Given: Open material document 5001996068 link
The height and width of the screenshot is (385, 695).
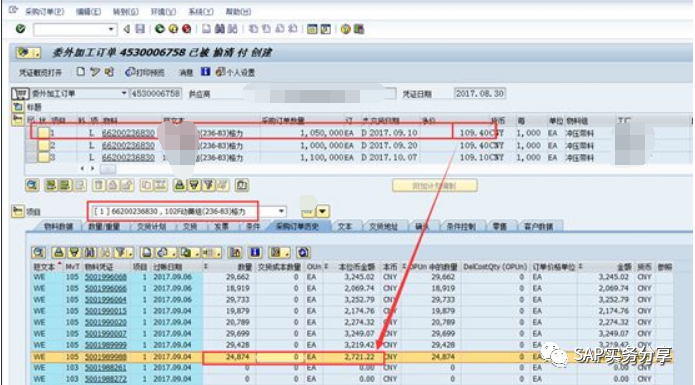Looking at the screenshot, I should click(105, 277).
